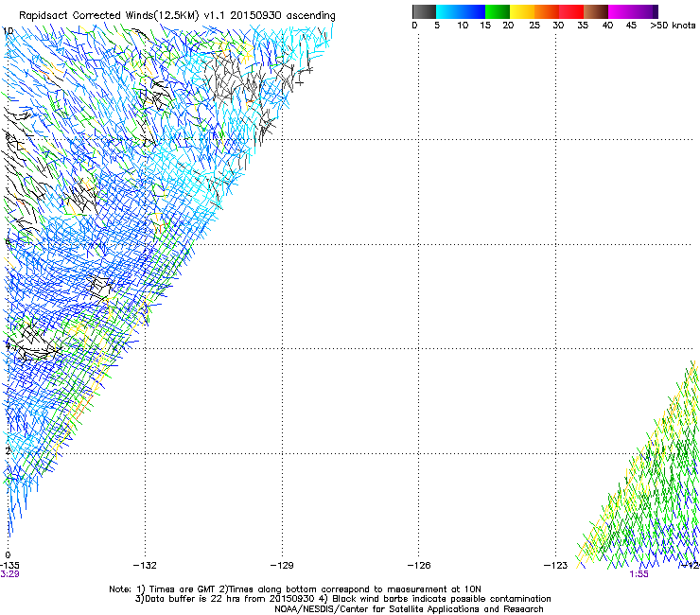Click the longitude axis label '-135'
Screen dimensions: 700x615
point(9,566)
